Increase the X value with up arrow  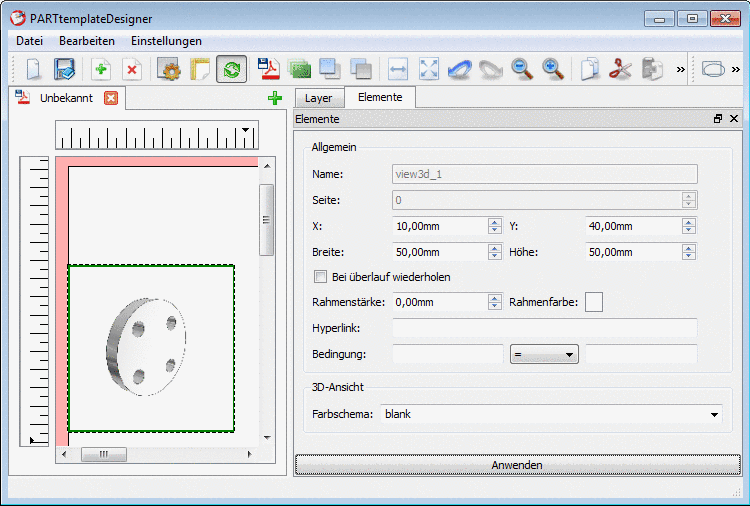point(495,222)
